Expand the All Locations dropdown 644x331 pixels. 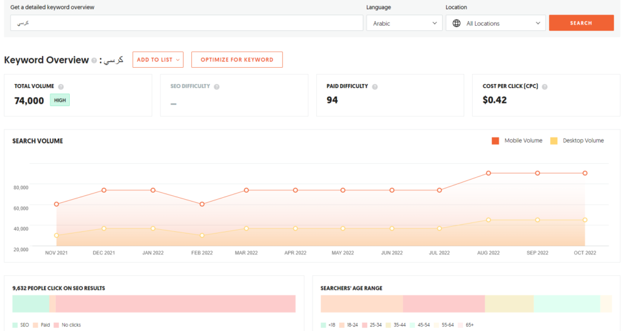tap(496, 23)
